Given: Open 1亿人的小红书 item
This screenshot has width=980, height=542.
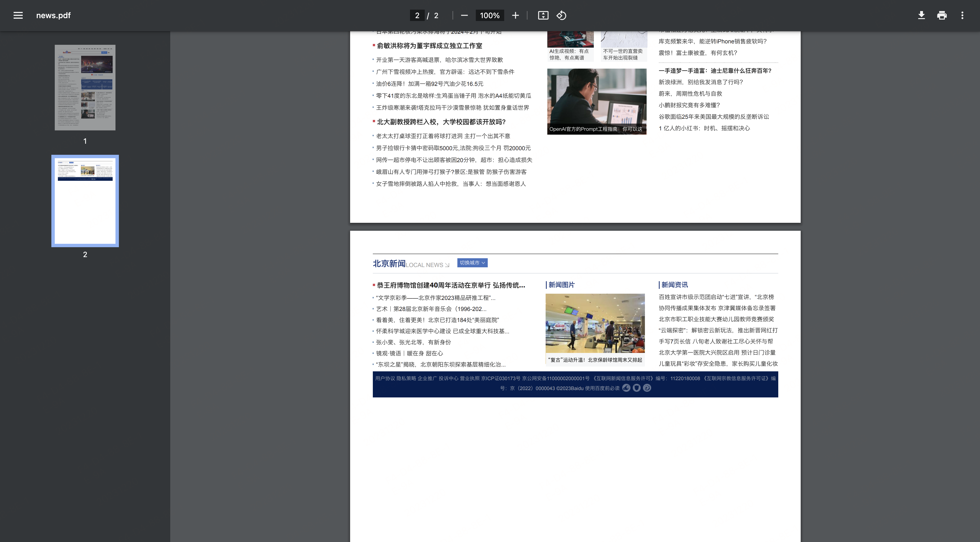Looking at the screenshot, I should [704, 128].
